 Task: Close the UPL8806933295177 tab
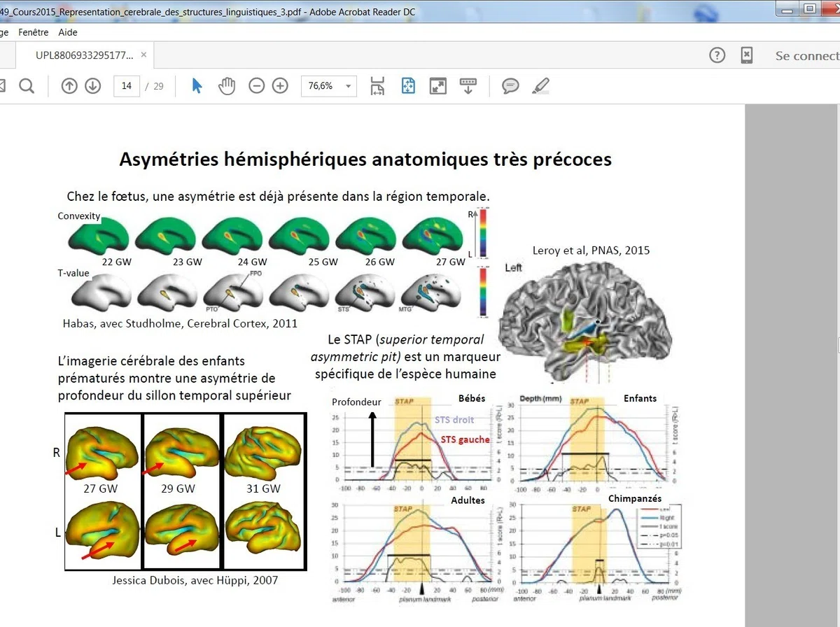pos(143,55)
